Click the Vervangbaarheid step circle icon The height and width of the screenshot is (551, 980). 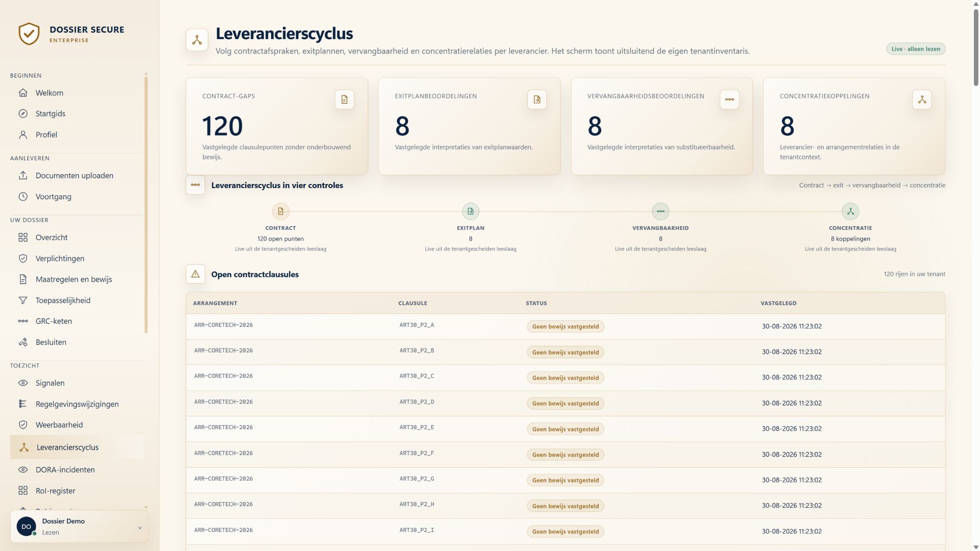point(661,211)
